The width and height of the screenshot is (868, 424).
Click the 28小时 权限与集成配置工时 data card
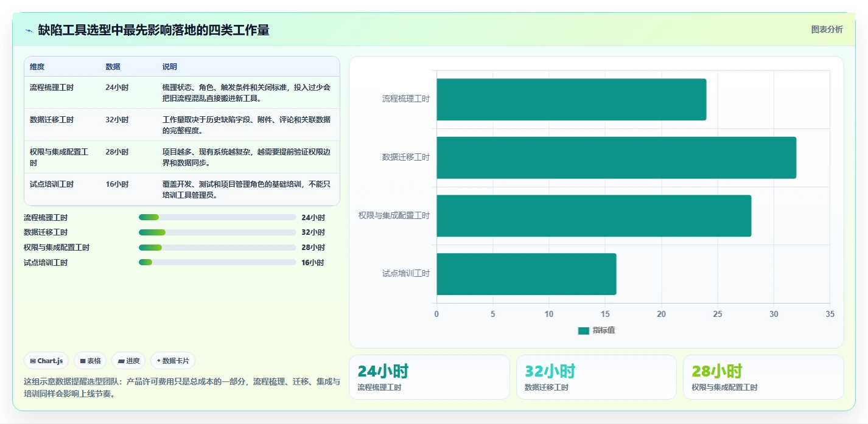click(763, 377)
